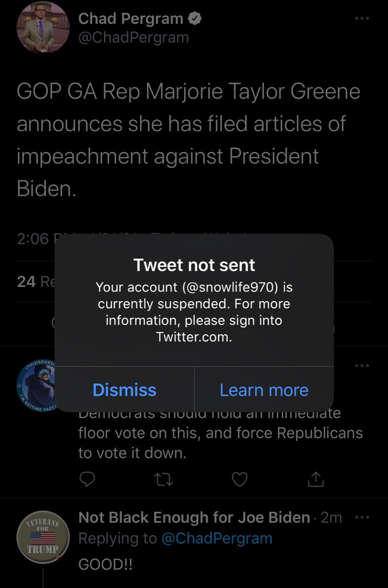The image size is (388, 588).
Task: Dismiss the Tweet not sent alert
Action: coord(124,390)
